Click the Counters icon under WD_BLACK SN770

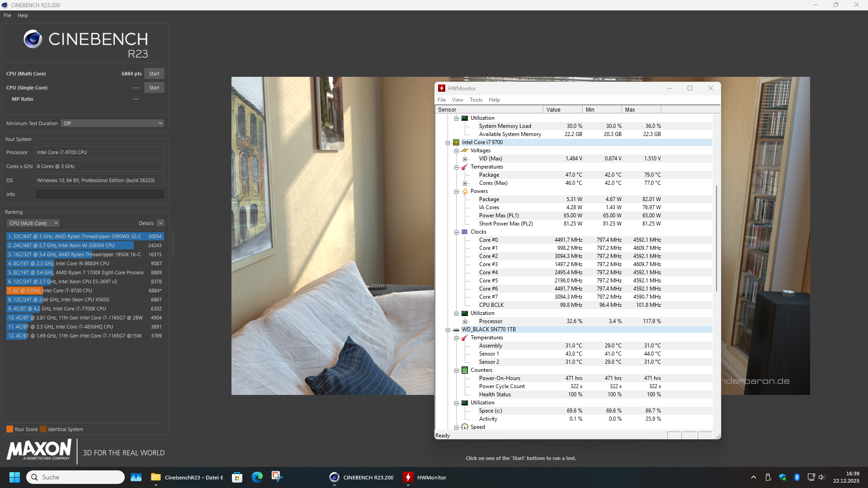click(464, 370)
